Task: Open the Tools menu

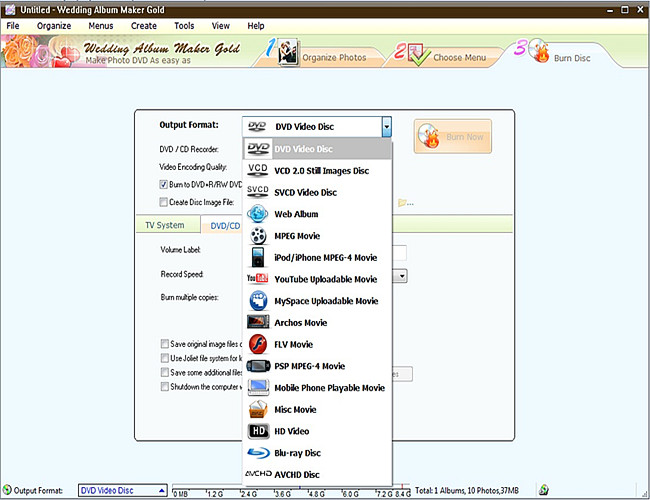Action: tap(184, 25)
